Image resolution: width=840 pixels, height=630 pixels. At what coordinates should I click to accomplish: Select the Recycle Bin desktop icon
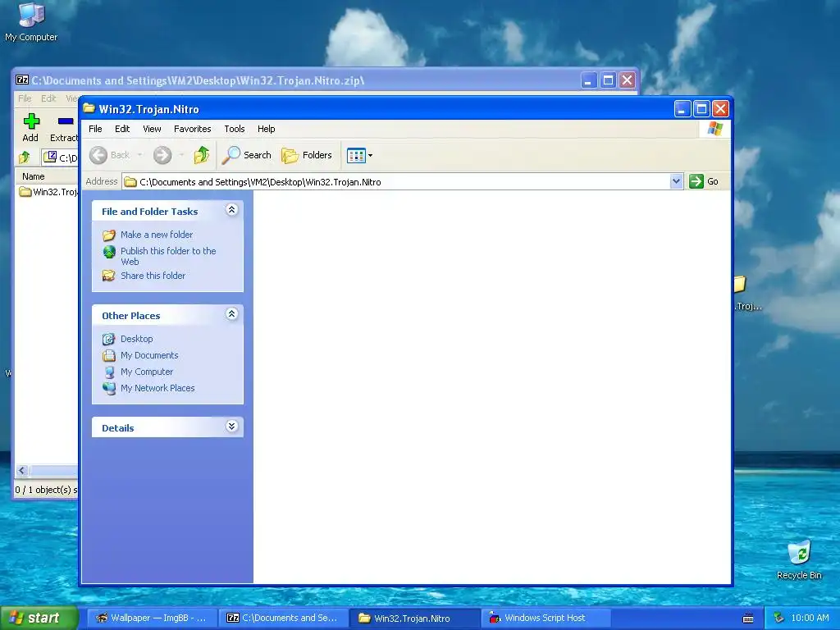799,559
